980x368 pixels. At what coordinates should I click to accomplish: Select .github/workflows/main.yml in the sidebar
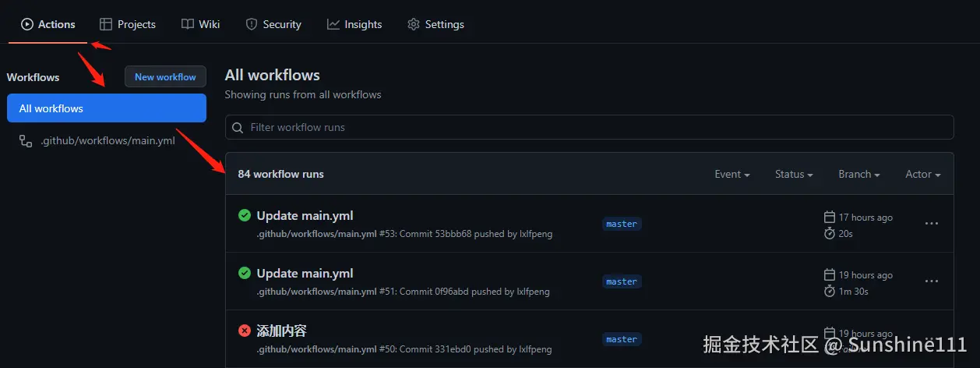[x=108, y=141]
